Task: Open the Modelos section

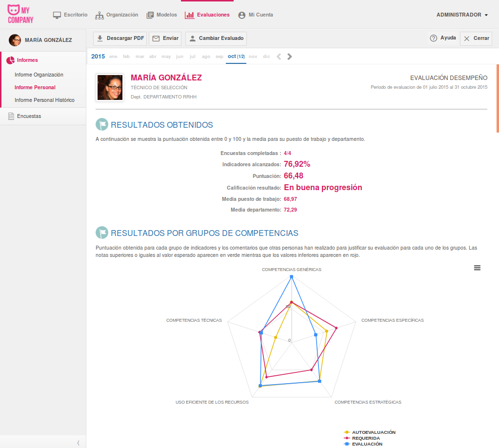Action: (161, 15)
